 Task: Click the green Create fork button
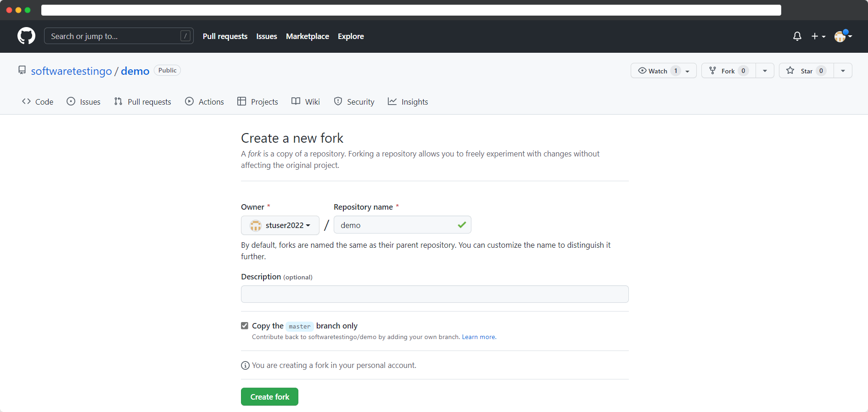pyautogui.click(x=269, y=397)
